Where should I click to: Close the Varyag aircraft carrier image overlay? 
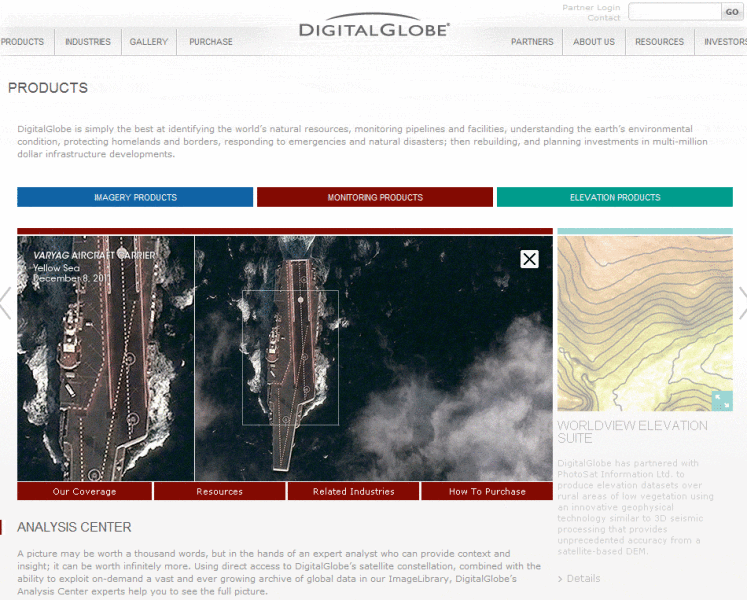[x=529, y=259]
